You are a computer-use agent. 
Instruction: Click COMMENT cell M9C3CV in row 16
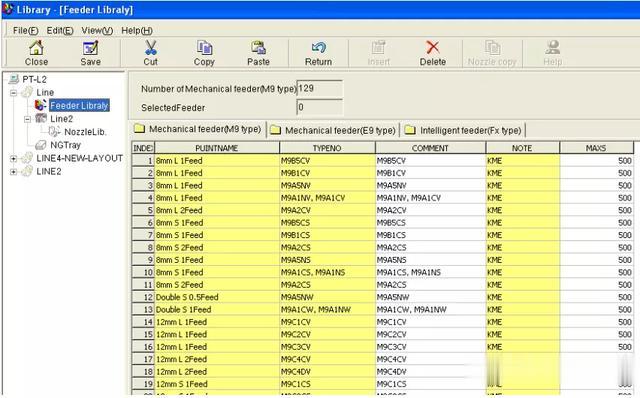coord(430,347)
